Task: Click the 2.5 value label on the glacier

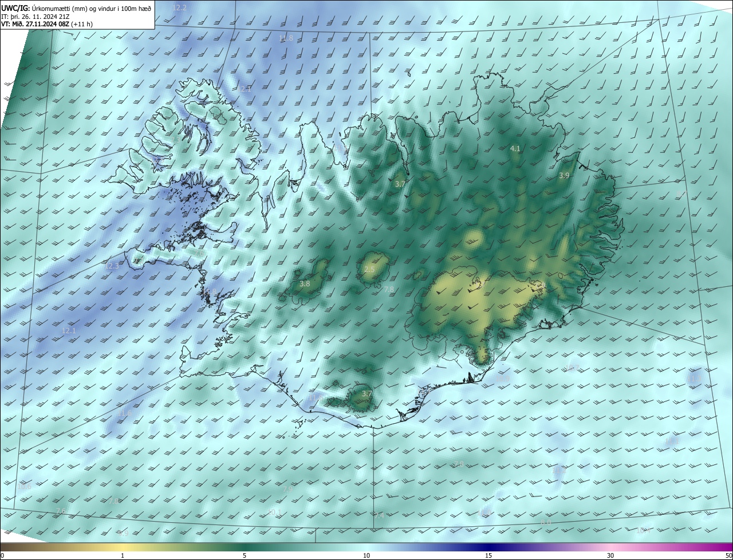Action: [x=369, y=269]
